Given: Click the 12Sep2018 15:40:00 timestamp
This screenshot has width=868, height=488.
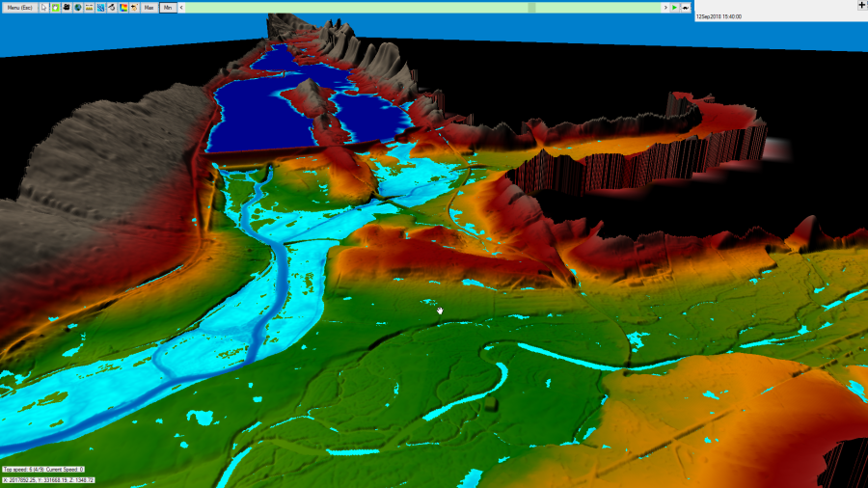Looking at the screenshot, I should [720, 16].
